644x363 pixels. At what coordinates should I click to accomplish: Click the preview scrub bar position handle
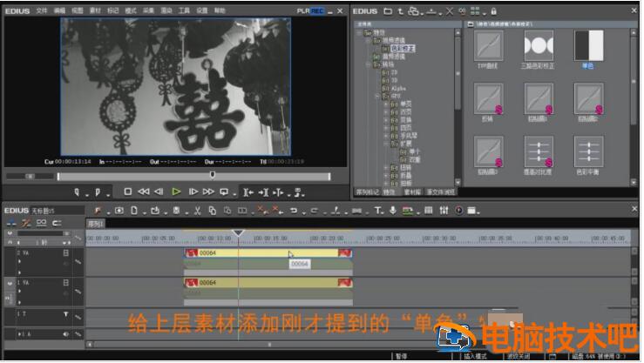coord(213,175)
